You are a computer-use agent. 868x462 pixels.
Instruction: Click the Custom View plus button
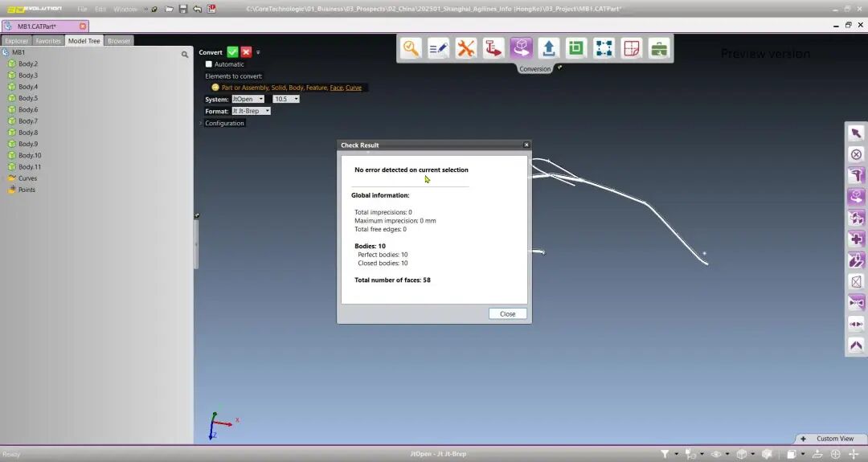point(803,439)
